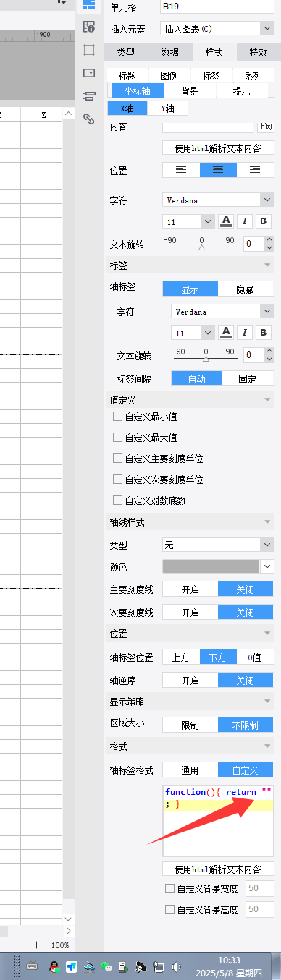
Task: Open the 标题 sub-tab
Action: [127, 76]
